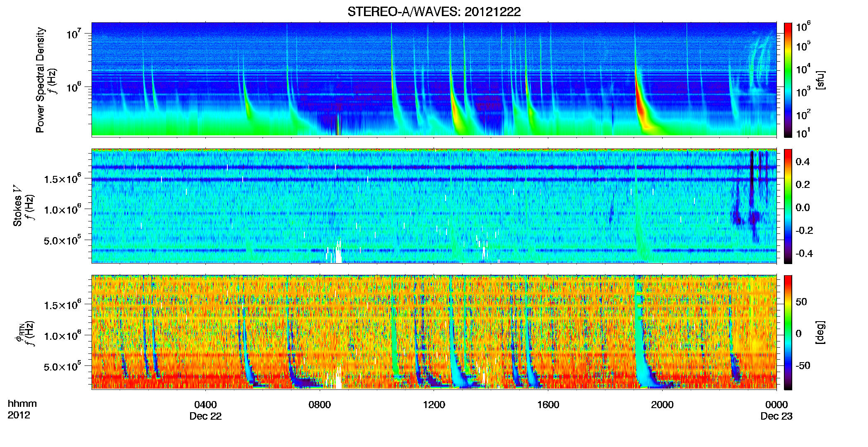Click the sfu colorbar of top panel
This screenshot has height=447, width=868.
click(788, 80)
